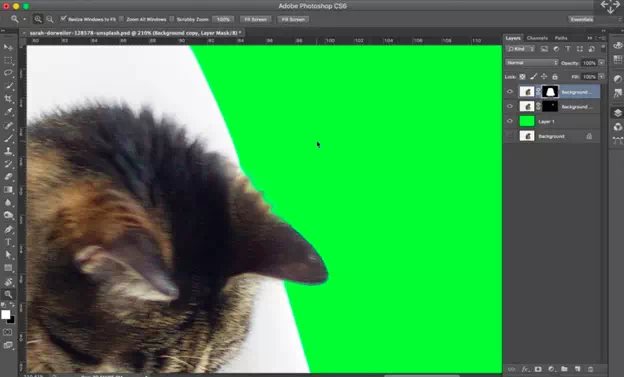Select the Pen tool

click(x=8, y=229)
